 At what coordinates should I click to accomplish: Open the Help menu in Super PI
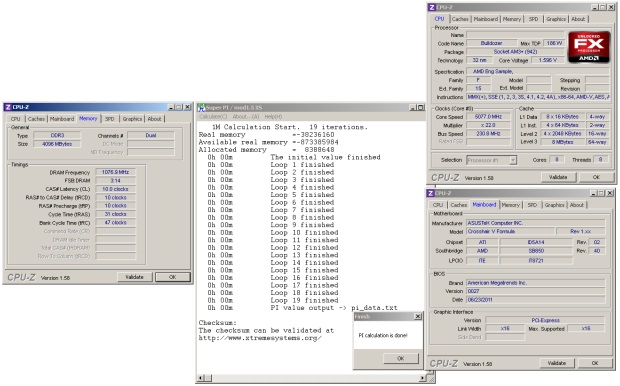point(273,117)
